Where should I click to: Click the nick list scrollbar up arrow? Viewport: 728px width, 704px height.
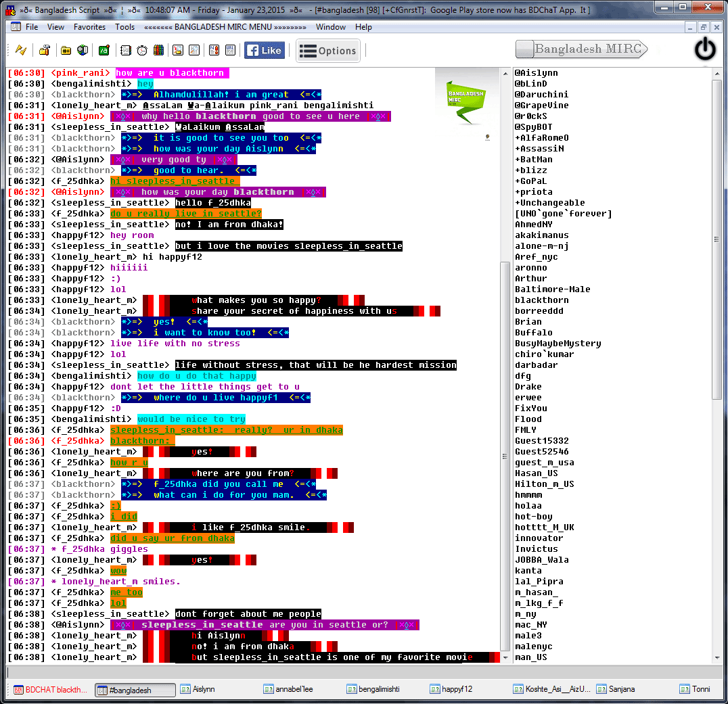tap(717, 73)
